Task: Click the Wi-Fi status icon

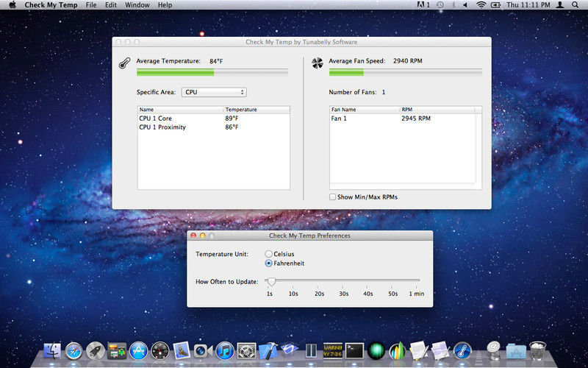Action: point(481,5)
